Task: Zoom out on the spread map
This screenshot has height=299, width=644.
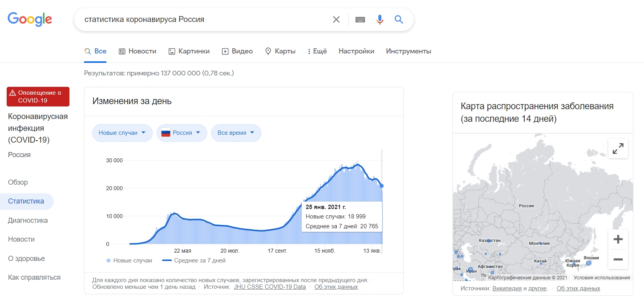Action: (618, 259)
